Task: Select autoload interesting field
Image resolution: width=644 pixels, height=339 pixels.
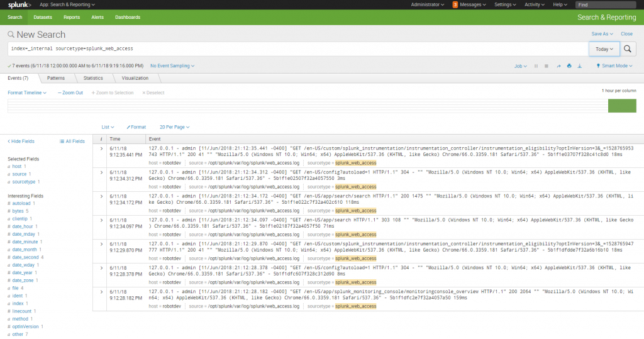Action: [21, 203]
